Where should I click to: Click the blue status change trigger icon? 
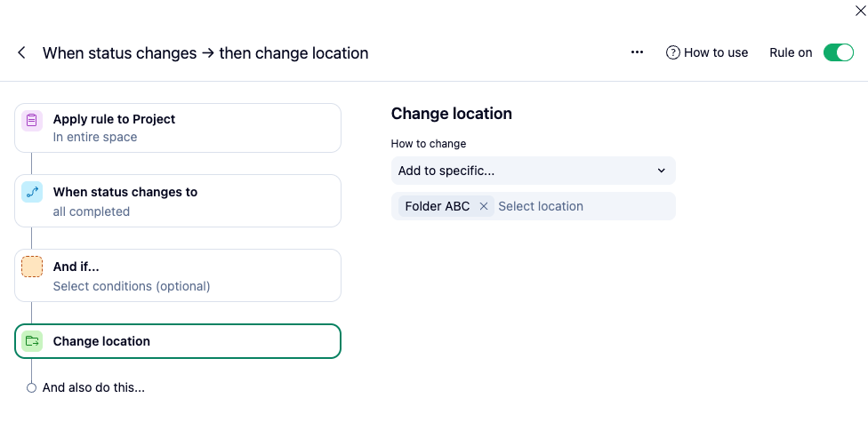[x=32, y=193]
